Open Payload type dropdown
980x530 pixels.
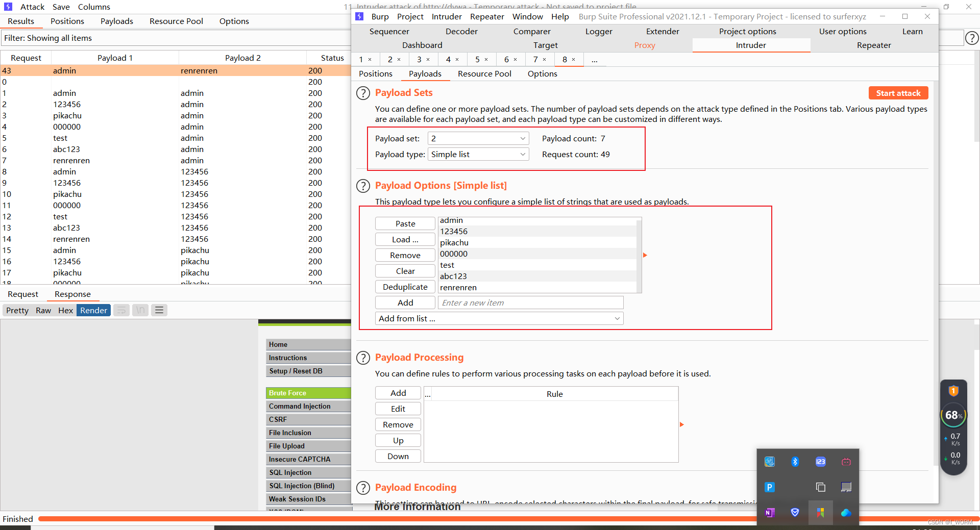click(478, 155)
